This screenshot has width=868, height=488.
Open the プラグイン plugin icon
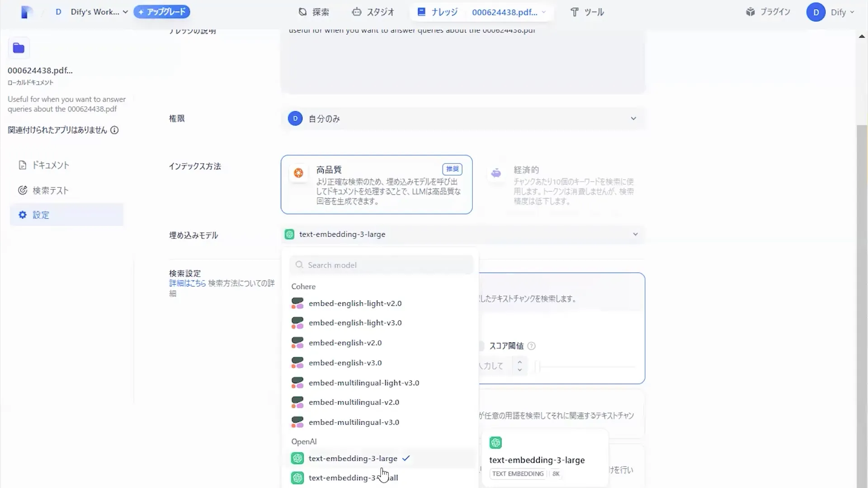coord(750,12)
